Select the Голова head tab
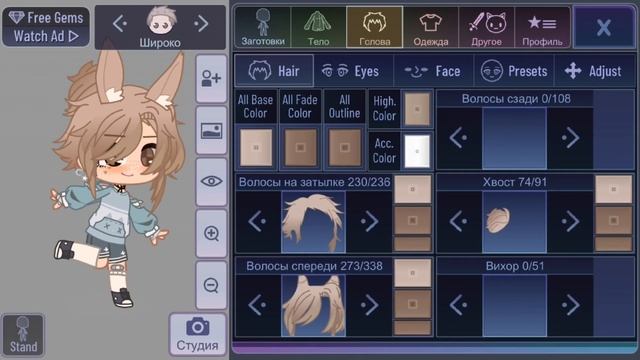Viewport: 640px width, 360px height. [374, 27]
